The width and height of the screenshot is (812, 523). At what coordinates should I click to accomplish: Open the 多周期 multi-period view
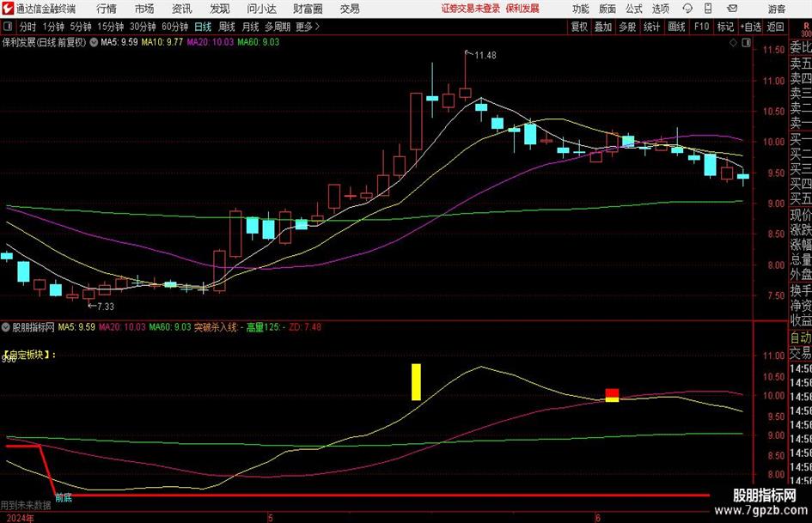coord(278,27)
